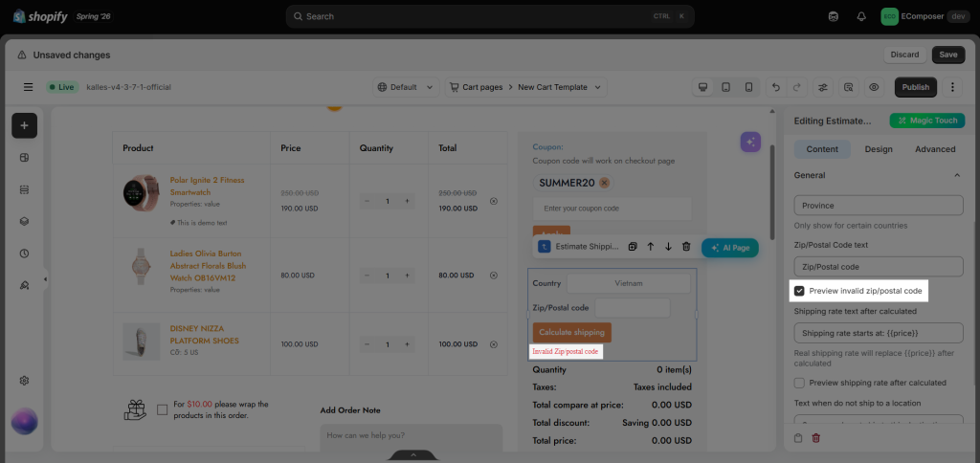Image resolution: width=980 pixels, height=463 pixels.
Task: Click the copy icon in the settings panel footer
Action: [798, 439]
